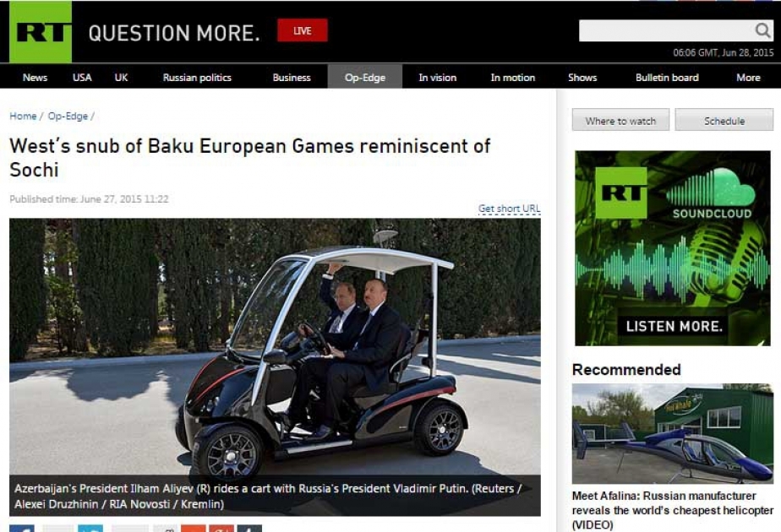Click the search magnifier icon
Image resolution: width=781 pixels, height=532 pixels.
(x=762, y=31)
